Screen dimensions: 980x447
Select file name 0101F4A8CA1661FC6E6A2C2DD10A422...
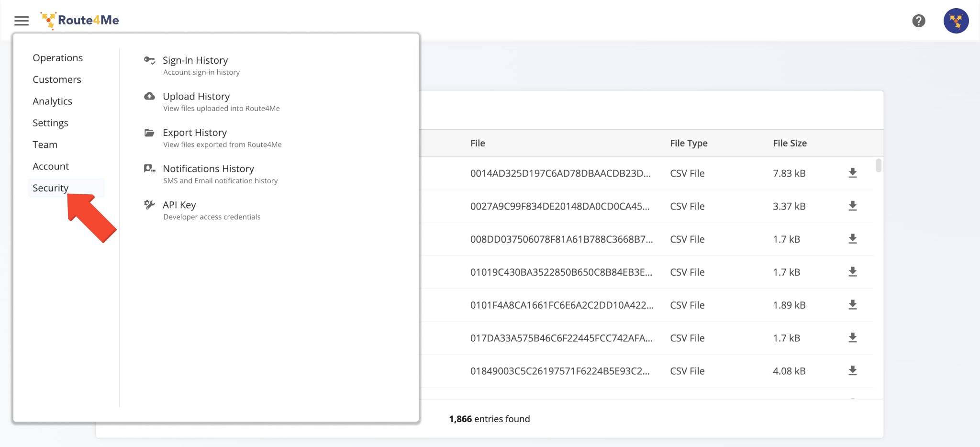562,305
